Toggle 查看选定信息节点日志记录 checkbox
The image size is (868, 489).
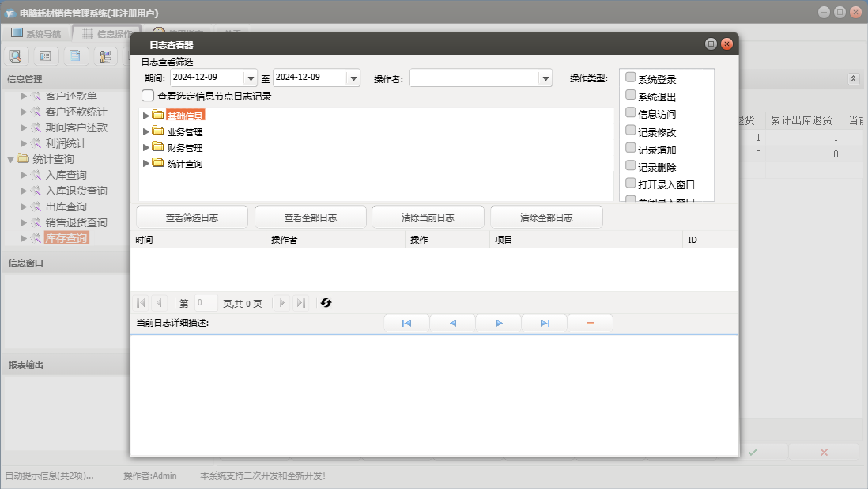point(148,96)
